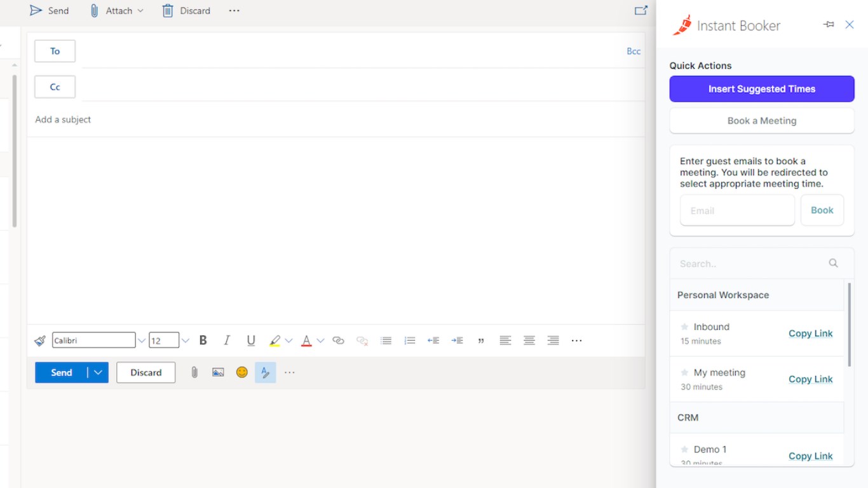Click the Discard trash icon in top bar
The width and height of the screenshot is (868, 488).
(168, 11)
